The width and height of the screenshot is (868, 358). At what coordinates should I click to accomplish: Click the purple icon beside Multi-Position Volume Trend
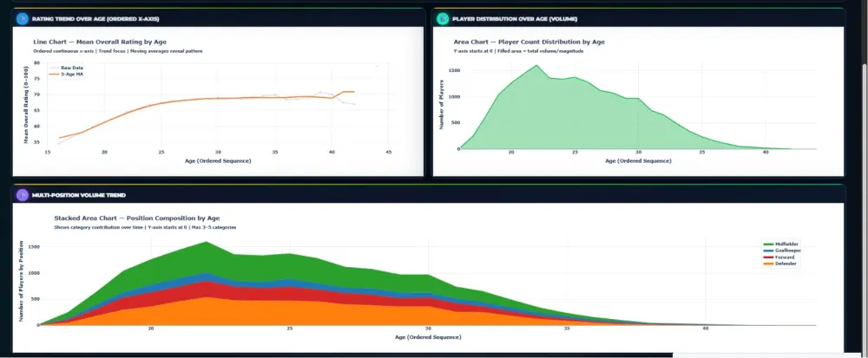[23, 195]
